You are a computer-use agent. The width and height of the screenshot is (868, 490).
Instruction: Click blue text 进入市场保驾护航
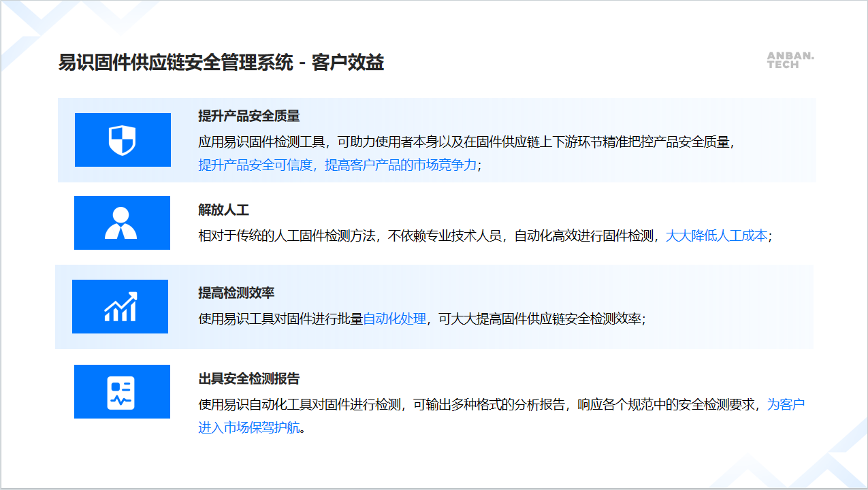pyautogui.click(x=248, y=427)
